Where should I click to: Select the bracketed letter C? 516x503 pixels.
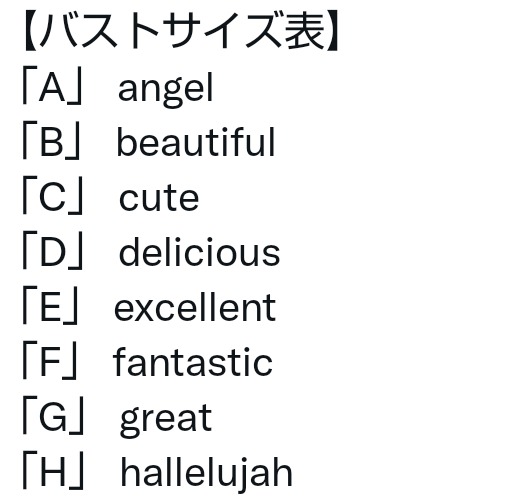point(52,198)
